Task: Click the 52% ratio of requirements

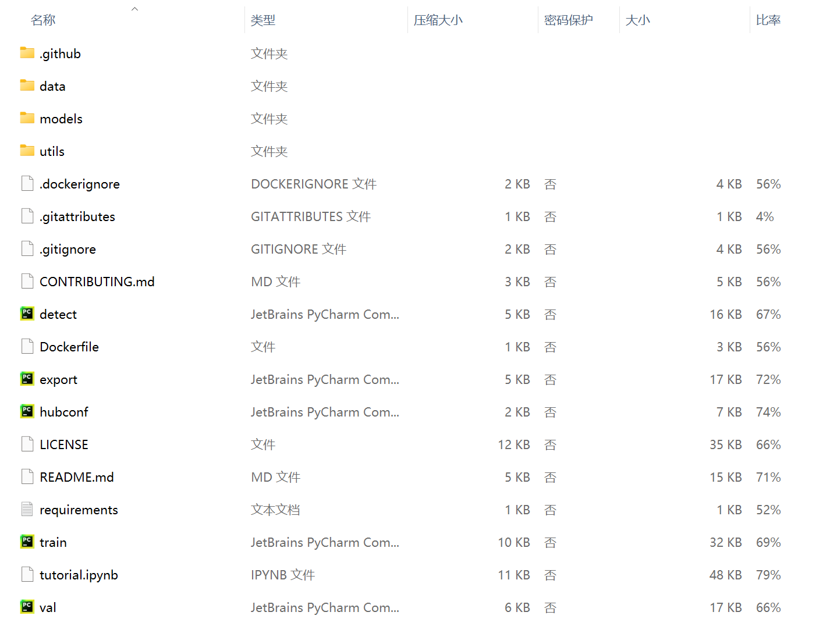Action: pos(768,510)
